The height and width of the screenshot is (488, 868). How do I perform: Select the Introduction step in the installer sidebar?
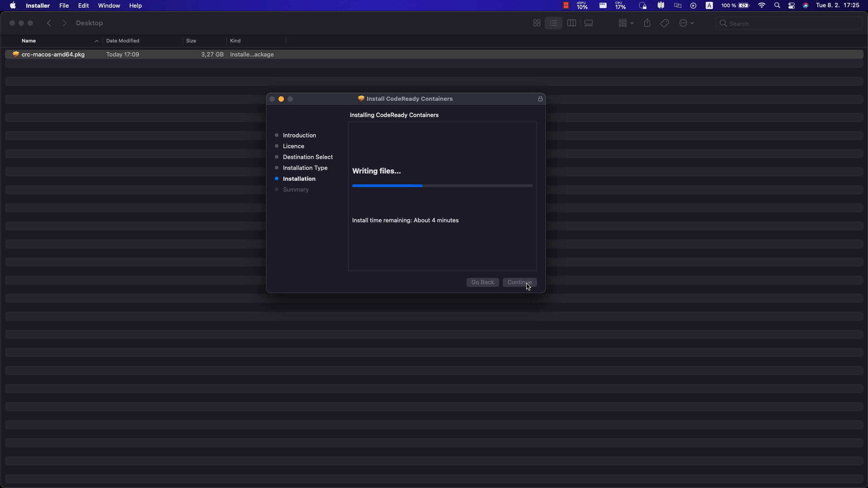[299, 135]
